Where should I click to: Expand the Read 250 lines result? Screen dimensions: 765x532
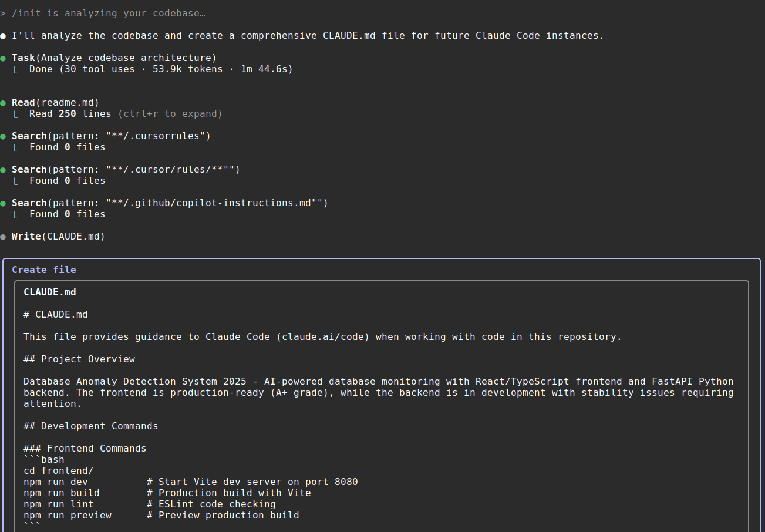click(126, 114)
